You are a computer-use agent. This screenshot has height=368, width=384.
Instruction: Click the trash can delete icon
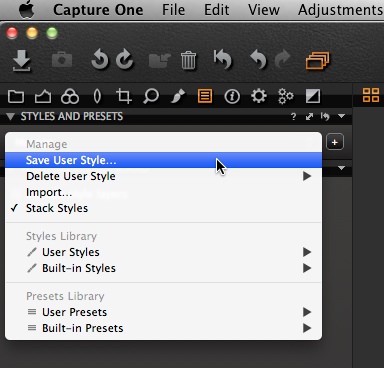coord(188,60)
